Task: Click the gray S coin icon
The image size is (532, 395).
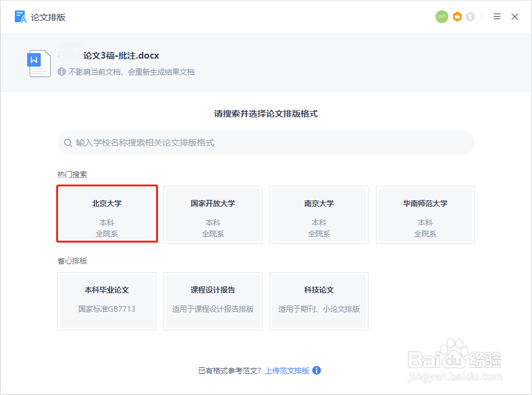Action: [470, 17]
